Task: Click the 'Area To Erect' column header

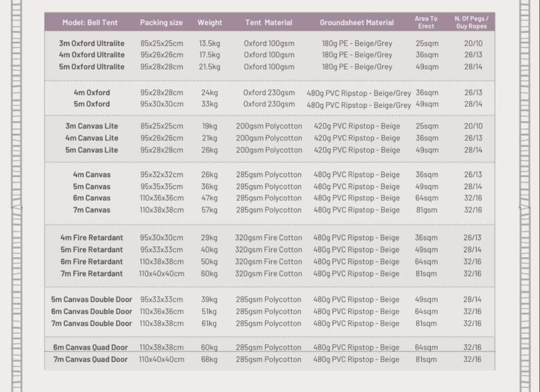Action: [x=426, y=23]
